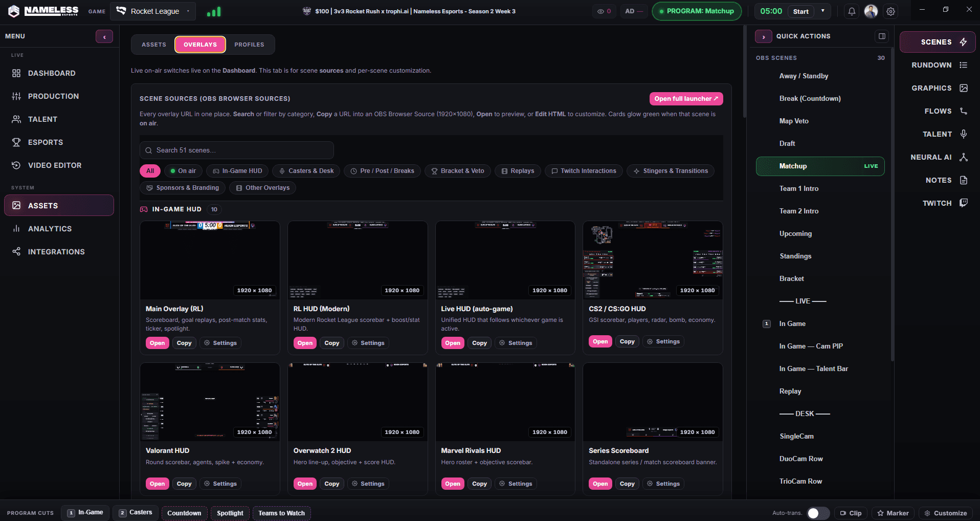Click the Nameless Esports logo

(x=43, y=11)
